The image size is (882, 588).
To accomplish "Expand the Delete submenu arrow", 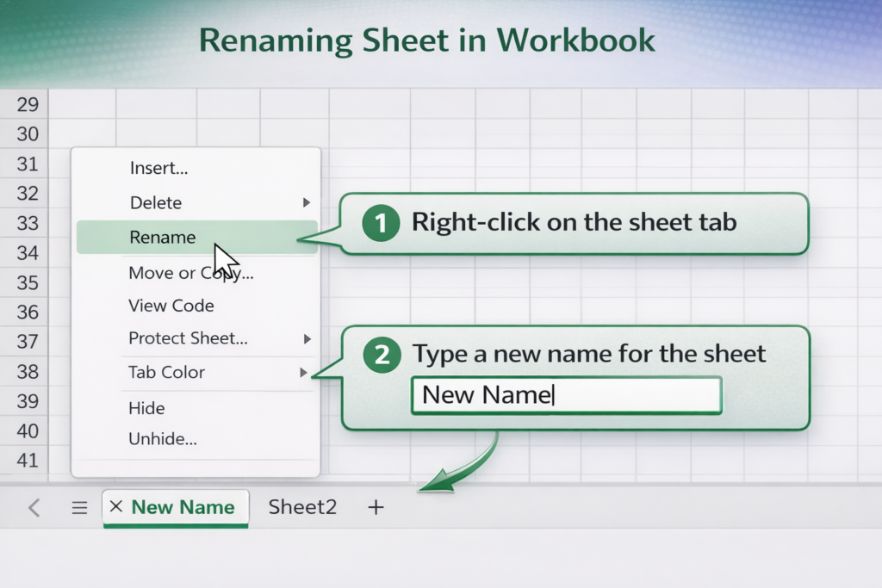I will (307, 202).
